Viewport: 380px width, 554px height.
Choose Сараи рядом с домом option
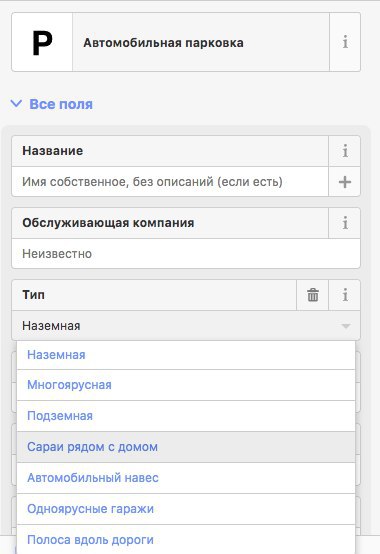(x=186, y=447)
